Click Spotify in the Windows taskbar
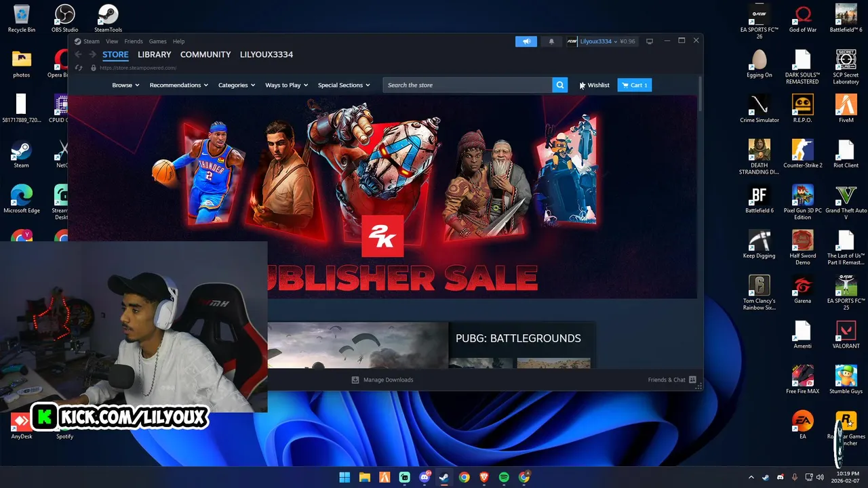868x488 pixels. (x=504, y=477)
